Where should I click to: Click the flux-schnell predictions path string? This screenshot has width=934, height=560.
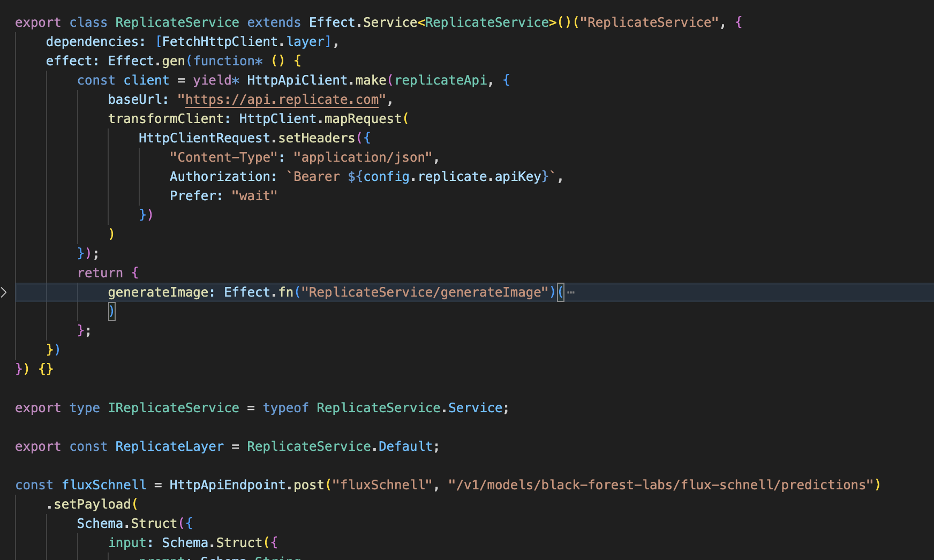(661, 485)
